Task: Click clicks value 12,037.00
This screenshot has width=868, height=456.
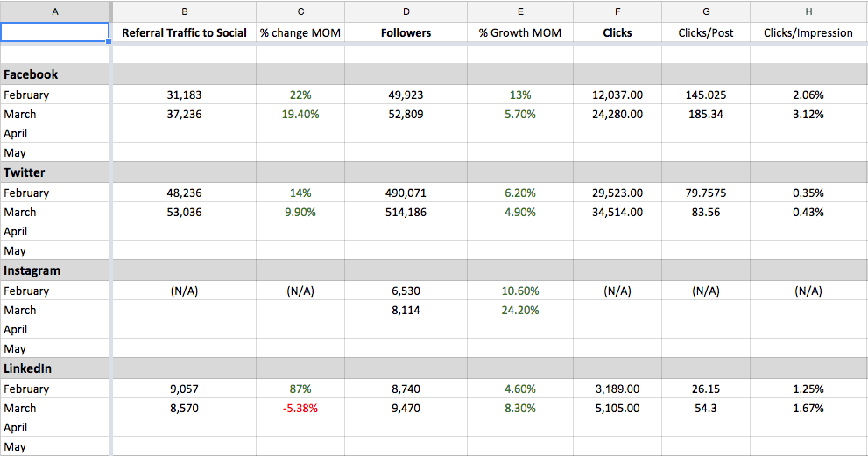Action: pos(617,95)
